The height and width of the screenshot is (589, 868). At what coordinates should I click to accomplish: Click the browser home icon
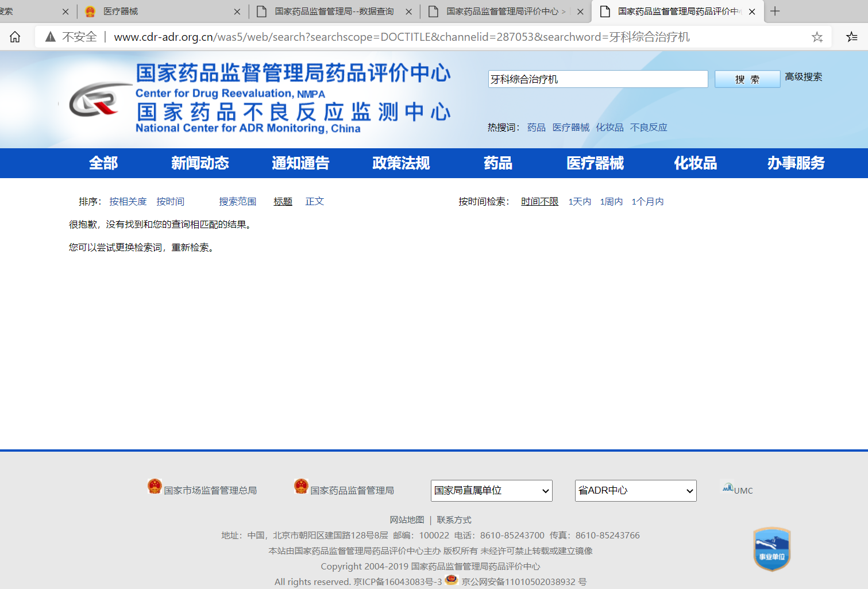(15, 37)
